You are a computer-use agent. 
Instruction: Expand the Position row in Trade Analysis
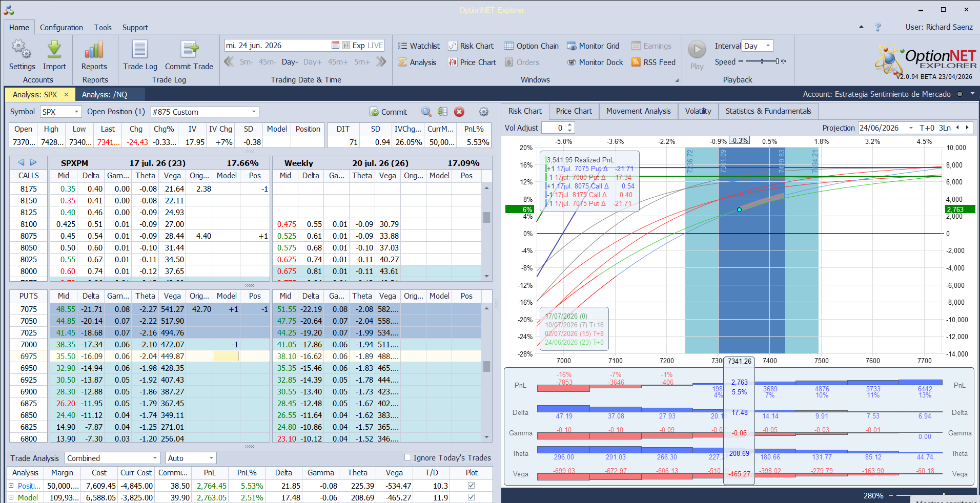[x=11, y=486]
